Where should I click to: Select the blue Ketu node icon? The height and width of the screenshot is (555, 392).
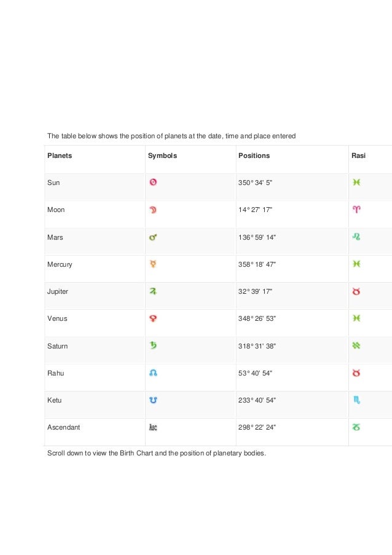pos(153,400)
